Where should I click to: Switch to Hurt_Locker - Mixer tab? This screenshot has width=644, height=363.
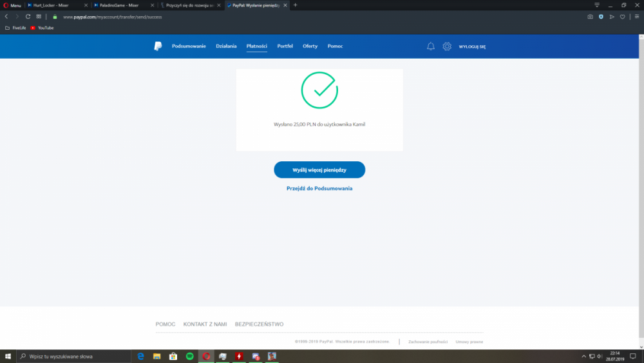point(52,5)
